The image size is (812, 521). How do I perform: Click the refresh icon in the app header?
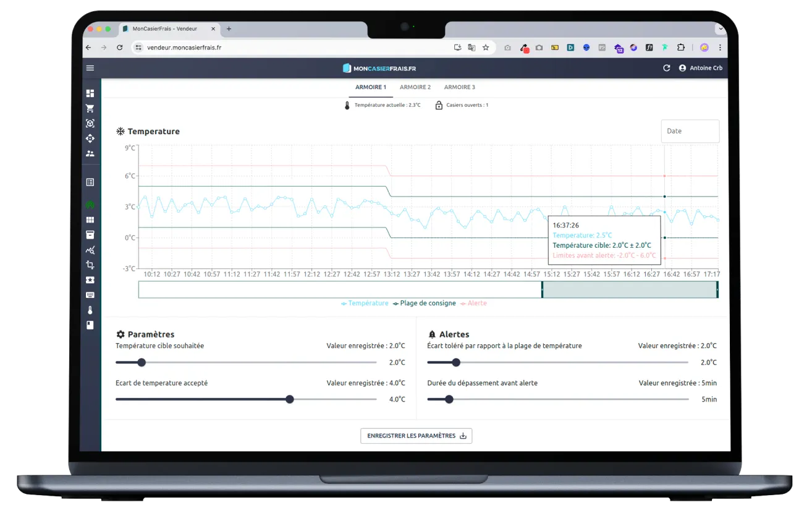point(667,68)
